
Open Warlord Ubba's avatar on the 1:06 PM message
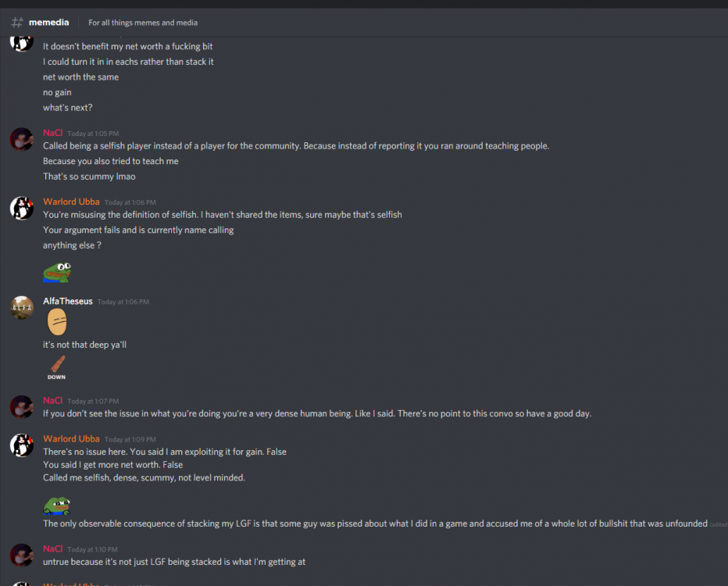pos(22,208)
